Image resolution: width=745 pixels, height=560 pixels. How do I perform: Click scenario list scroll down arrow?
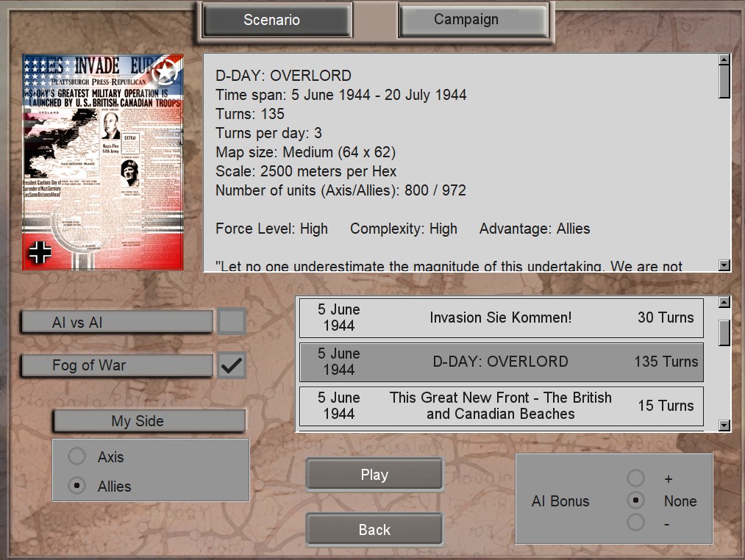point(724,425)
